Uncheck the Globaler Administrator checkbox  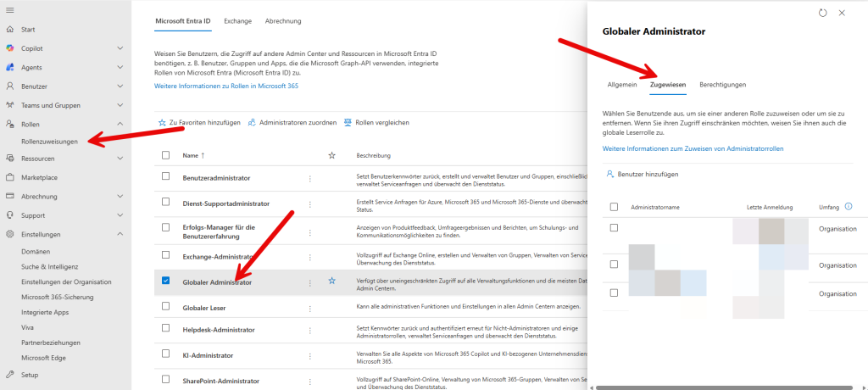(x=165, y=280)
